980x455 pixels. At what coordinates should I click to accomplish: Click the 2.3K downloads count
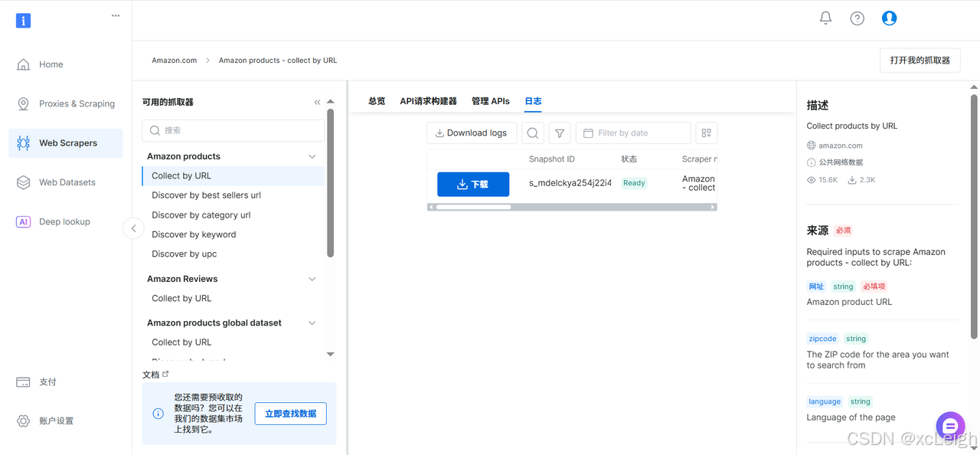(x=867, y=180)
